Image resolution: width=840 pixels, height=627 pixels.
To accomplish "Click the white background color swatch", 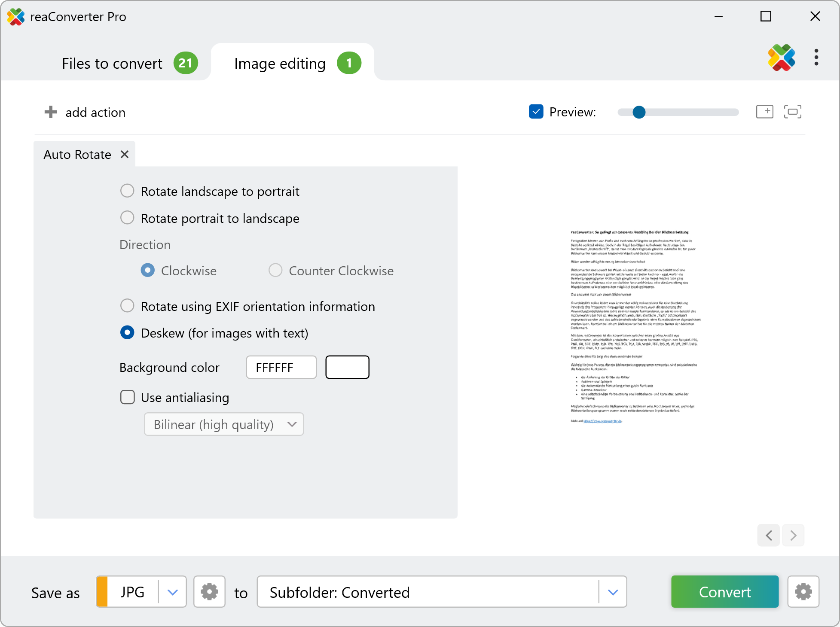I will [x=347, y=367].
